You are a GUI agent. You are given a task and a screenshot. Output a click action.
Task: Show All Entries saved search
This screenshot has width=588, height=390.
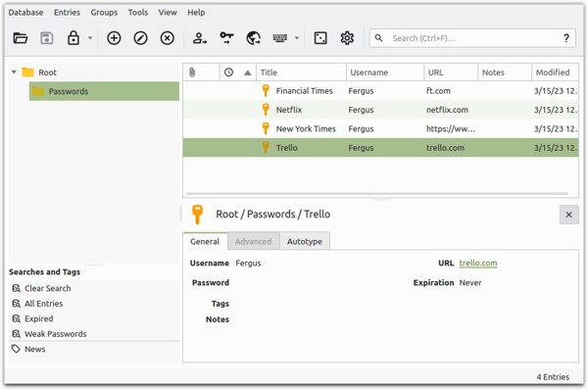tap(43, 304)
